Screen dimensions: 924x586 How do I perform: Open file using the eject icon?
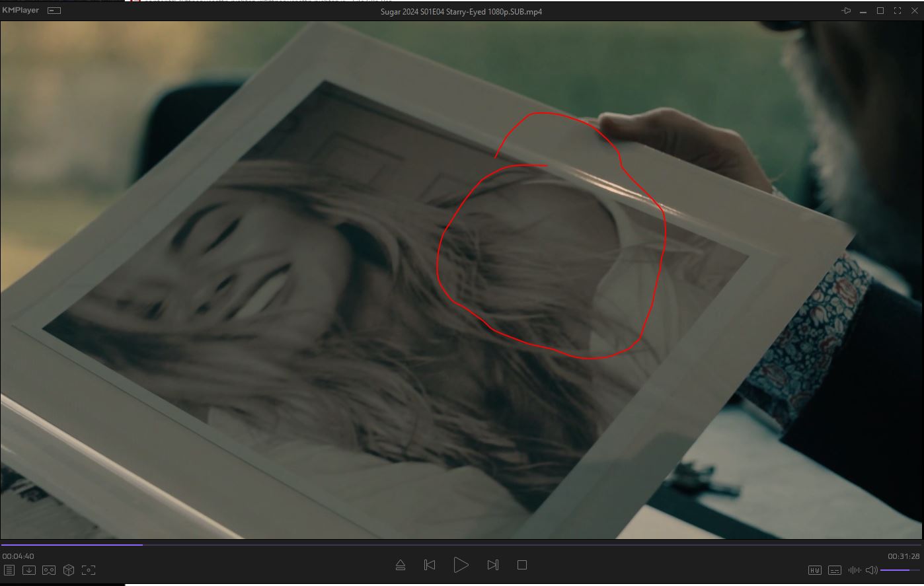tap(401, 565)
